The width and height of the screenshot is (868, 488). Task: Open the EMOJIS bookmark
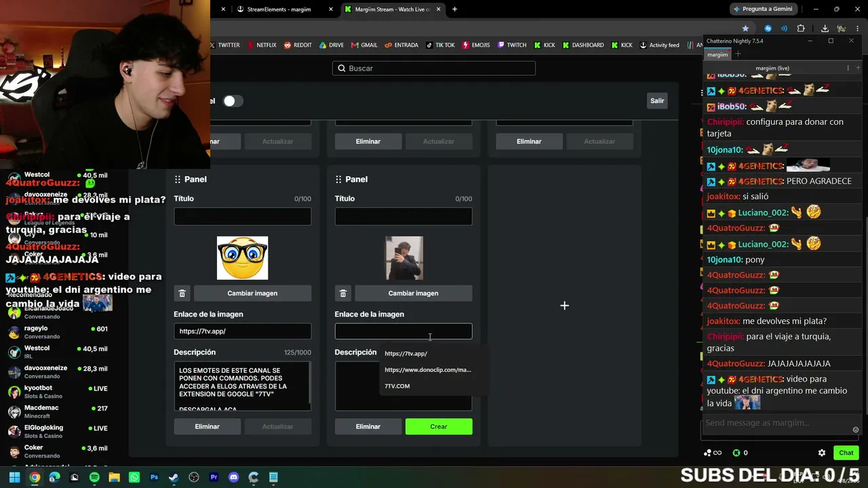tap(476, 45)
